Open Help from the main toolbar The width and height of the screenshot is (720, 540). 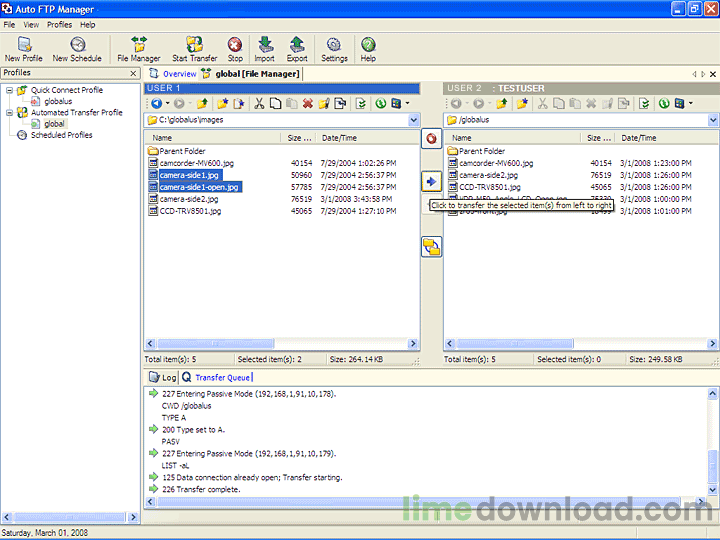pyautogui.click(x=368, y=50)
